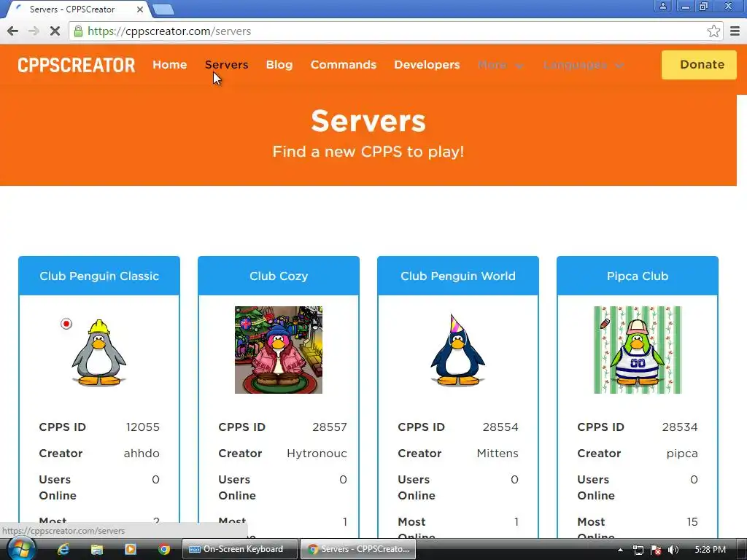Launch Internet Explorer from the taskbar
Image resolution: width=747 pixels, height=560 pixels.
[x=63, y=550]
